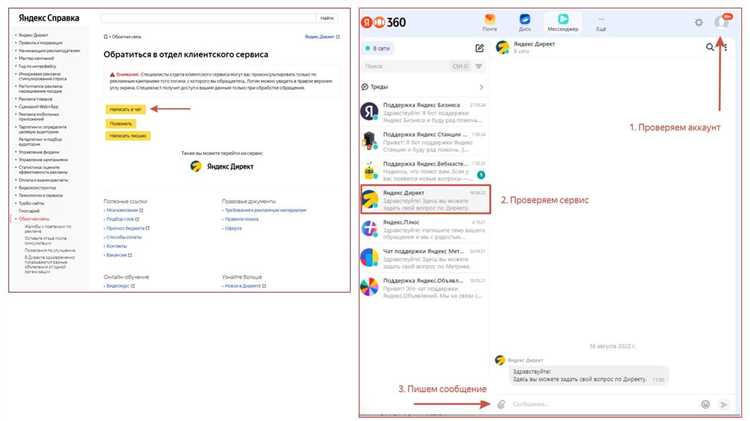Collapse the Обратная связь sidebar section
The image size is (750, 421).
click(x=32, y=219)
